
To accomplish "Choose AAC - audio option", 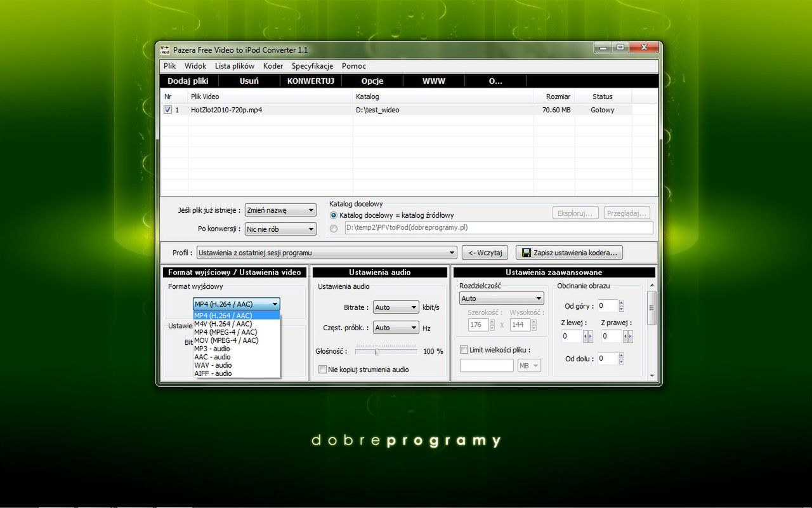I will click(236, 357).
